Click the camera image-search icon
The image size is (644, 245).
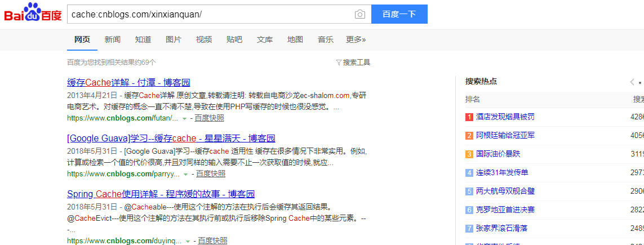point(359,14)
